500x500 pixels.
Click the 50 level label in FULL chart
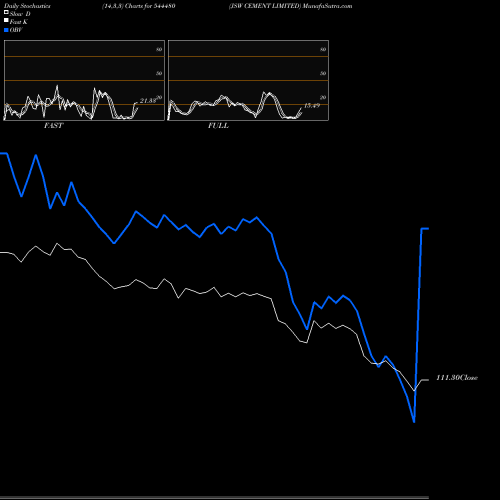click(323, 73)
